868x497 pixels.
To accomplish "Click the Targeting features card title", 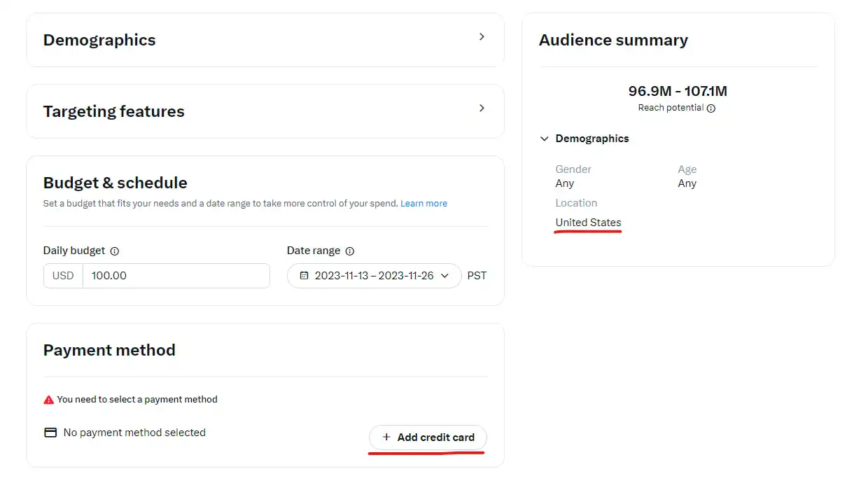I will (x=114, y=112).
